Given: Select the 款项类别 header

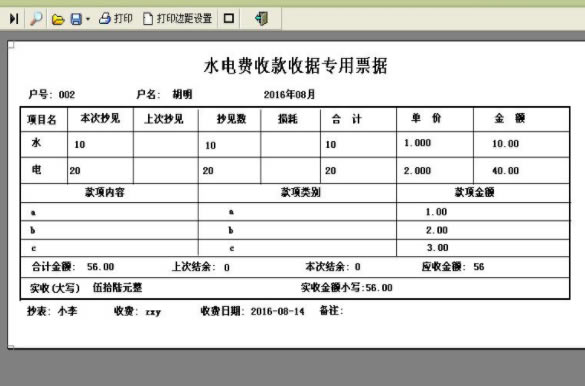Looking at the screenshot, I should (x=300, y=192).
